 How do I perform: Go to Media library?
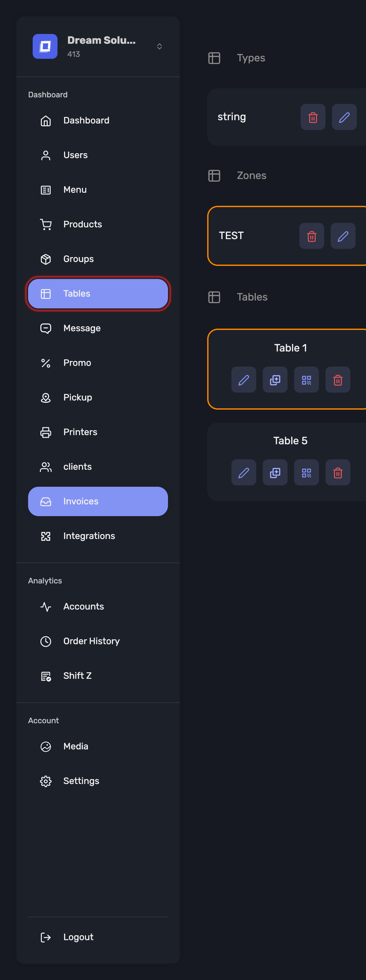click(x=98, y=746)
